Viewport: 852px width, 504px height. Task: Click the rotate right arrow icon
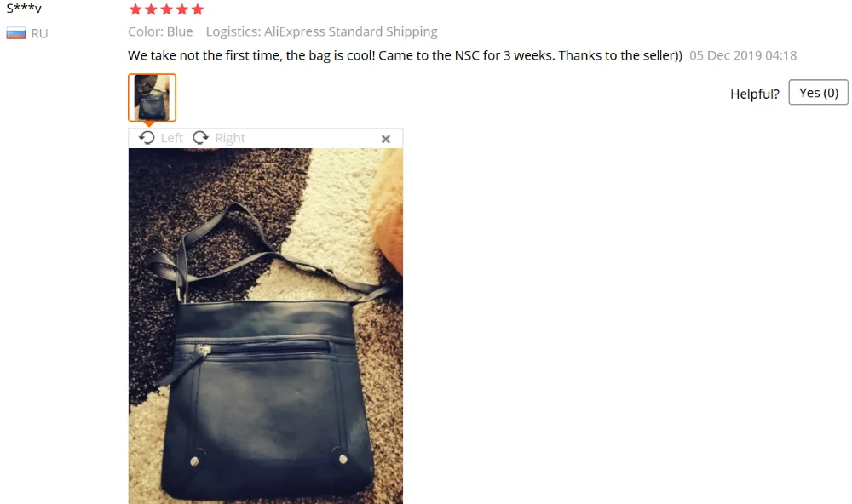coord(200,137)
